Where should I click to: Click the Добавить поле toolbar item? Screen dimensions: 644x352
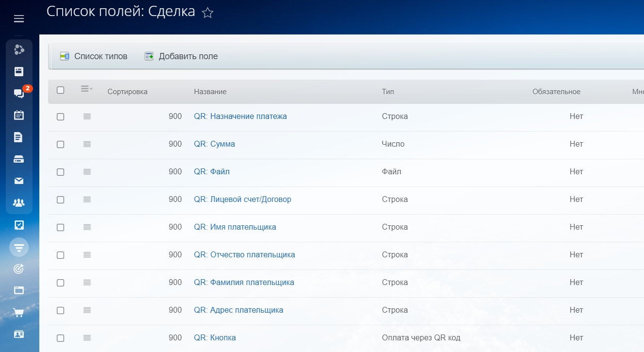pos(181,56)
